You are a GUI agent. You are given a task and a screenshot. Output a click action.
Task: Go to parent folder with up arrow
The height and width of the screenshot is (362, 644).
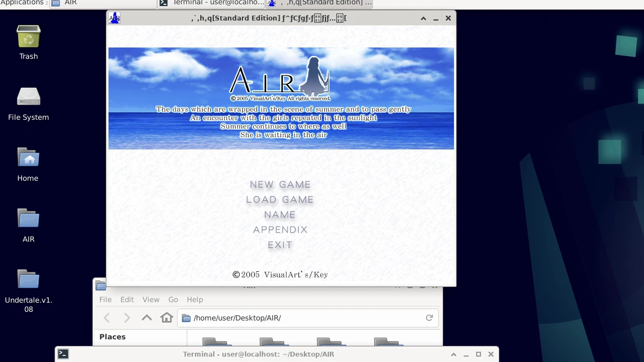tap(147, 318)
